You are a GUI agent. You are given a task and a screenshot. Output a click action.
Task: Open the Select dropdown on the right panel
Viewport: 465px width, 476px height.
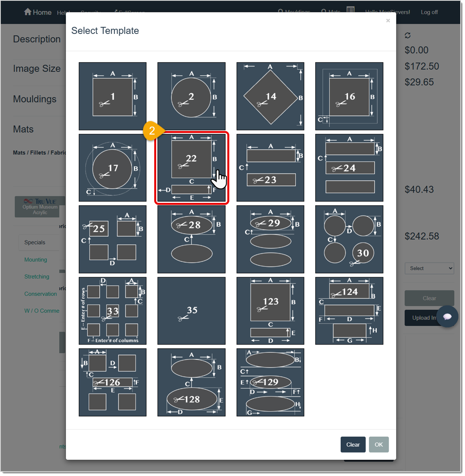(x=429, y=268)
